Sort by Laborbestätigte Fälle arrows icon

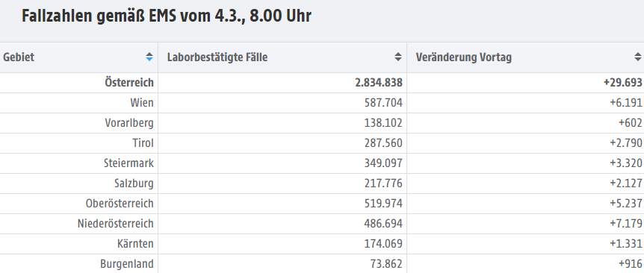coord(398,57)
